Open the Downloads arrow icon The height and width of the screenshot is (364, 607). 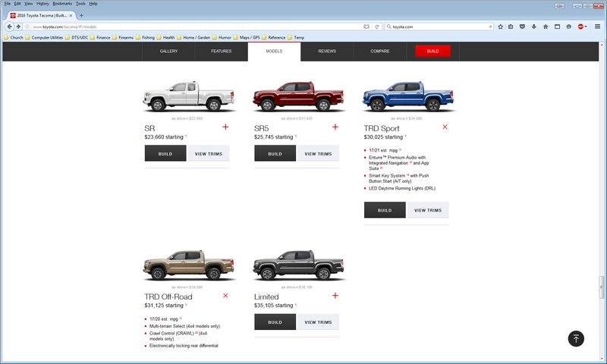point(534,27)
